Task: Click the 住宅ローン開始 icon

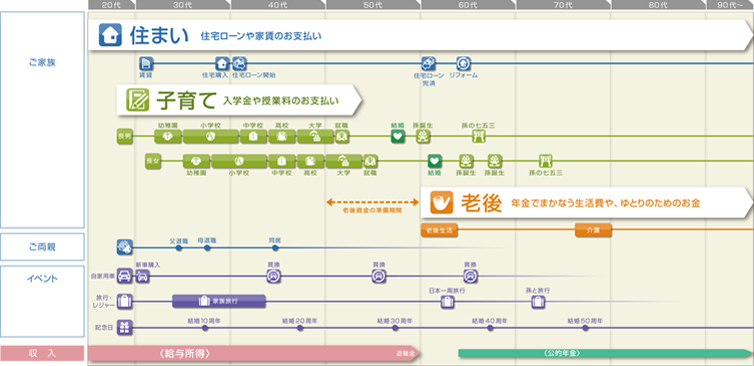Action: click(239, 63)
